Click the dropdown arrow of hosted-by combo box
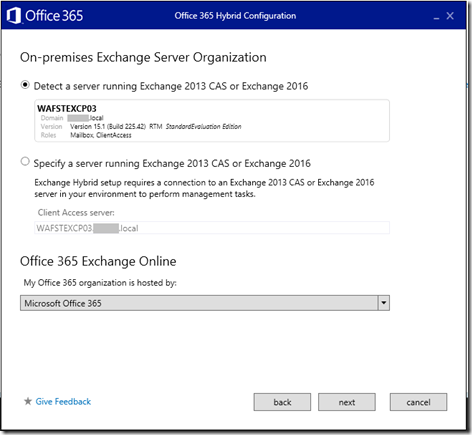 384,303
